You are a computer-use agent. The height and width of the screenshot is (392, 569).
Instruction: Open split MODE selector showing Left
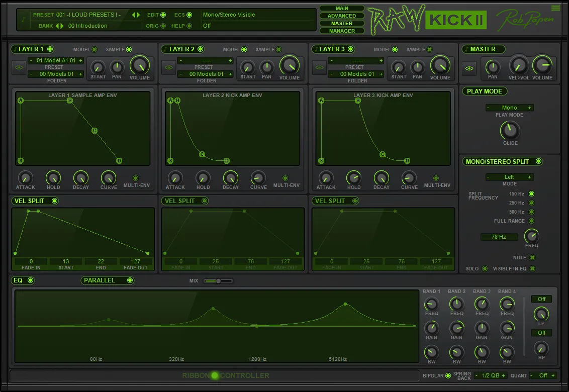tap(510, 177)
